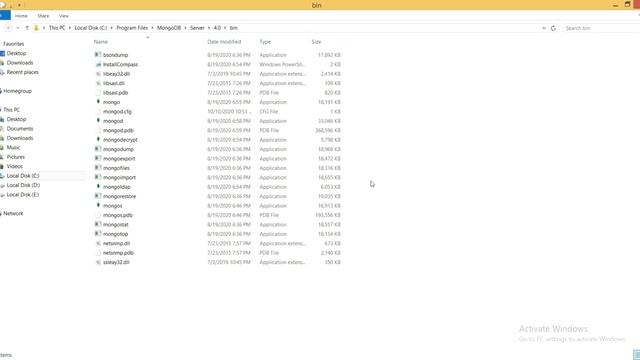Image resolution: width=640 pixels, height=360 pixels.
Task: Navigate to MongoDB in address bar
Action: 169,28
